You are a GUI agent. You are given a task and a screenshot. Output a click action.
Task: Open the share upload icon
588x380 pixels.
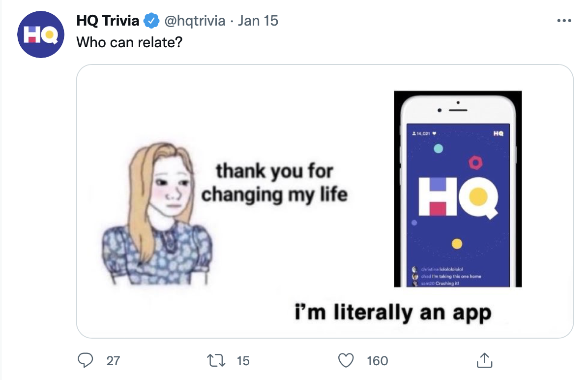click(484, 360)
